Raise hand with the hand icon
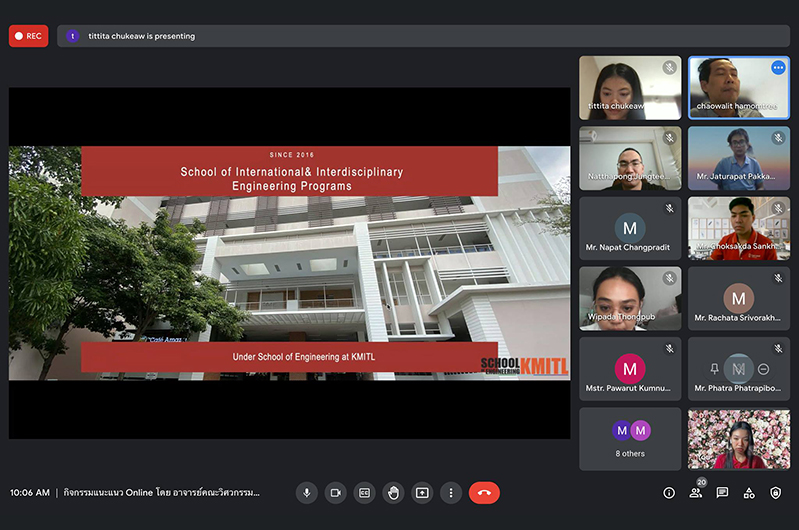The image size is (799, 530). click(393, 493)
